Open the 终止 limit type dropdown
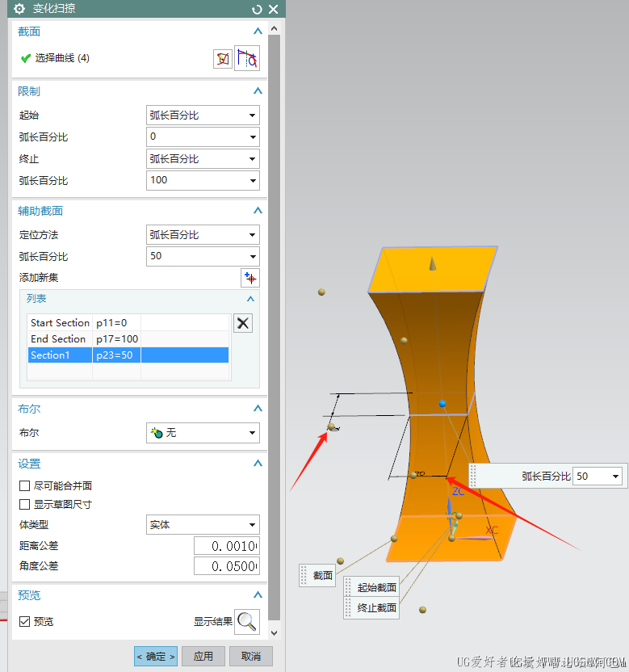 203,159
